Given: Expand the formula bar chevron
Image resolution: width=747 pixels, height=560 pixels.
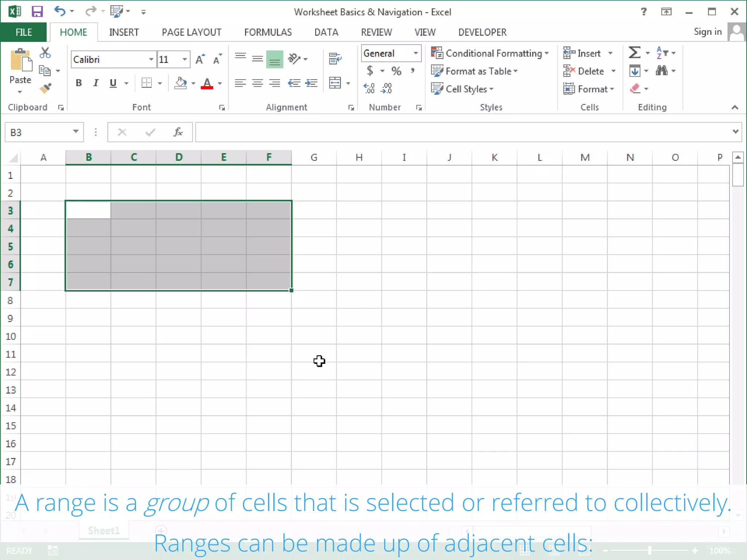Looking at the screenshot, I should point(735,132).
